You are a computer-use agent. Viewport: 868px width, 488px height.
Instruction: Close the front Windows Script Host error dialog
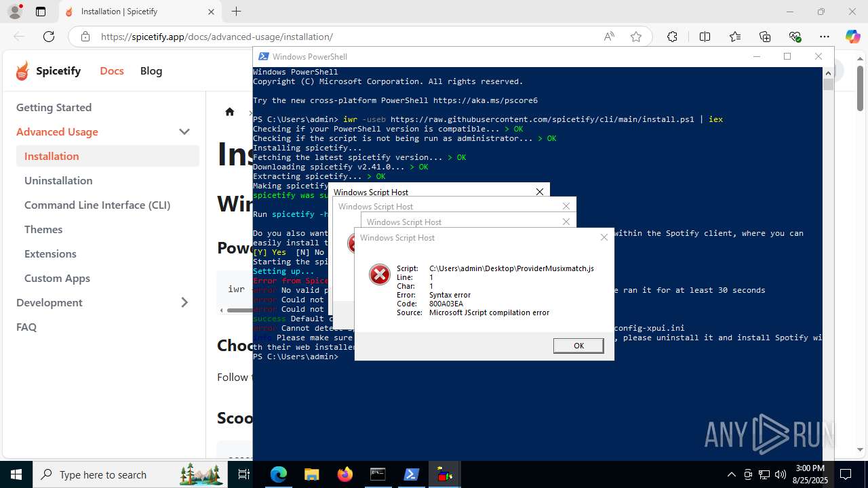(604, 237)
